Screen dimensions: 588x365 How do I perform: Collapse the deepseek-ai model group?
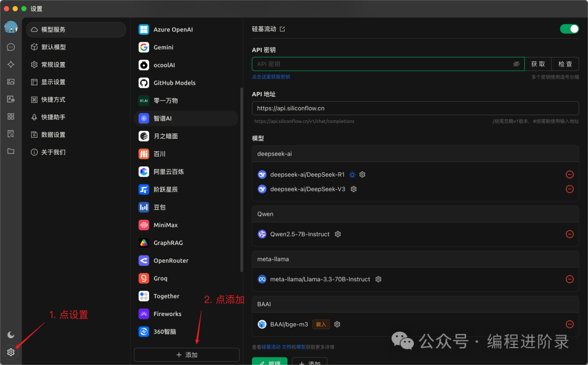(415, 153)
